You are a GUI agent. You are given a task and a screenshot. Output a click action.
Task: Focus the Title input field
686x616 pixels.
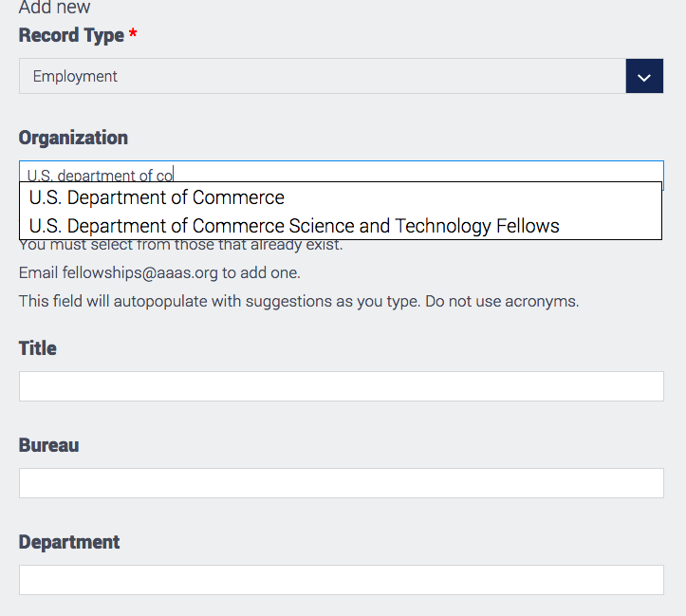(341, 386)
